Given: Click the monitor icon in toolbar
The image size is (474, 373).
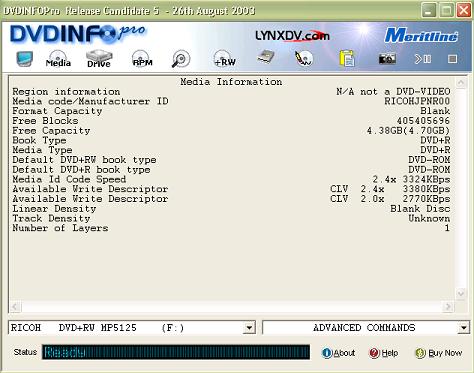Looking at the screenshot, I should (x=25, y=59).
